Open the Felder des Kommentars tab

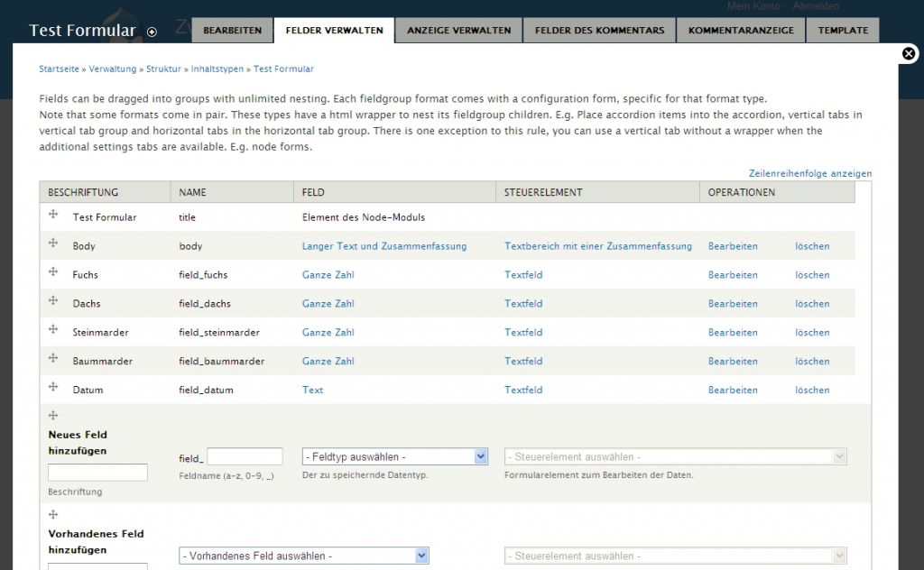coord(599,31)
